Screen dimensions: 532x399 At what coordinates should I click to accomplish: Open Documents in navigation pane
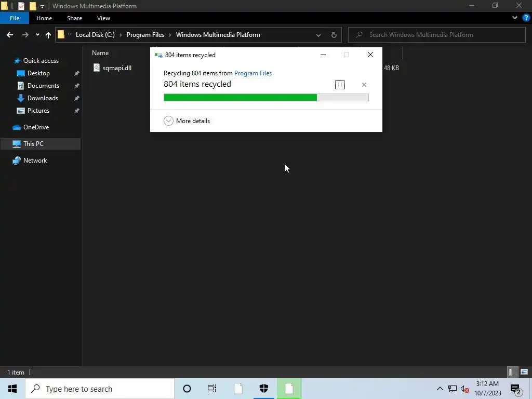[x=43, y=86]
